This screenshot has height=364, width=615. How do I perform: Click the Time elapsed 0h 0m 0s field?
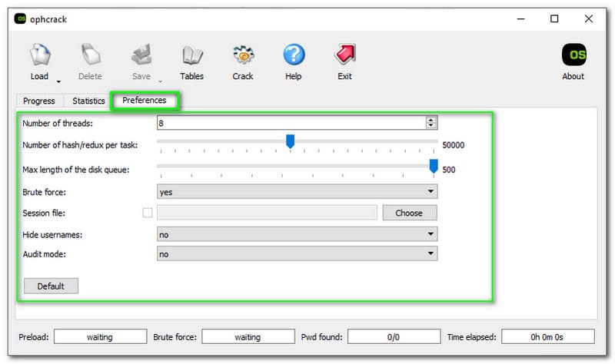548,336
